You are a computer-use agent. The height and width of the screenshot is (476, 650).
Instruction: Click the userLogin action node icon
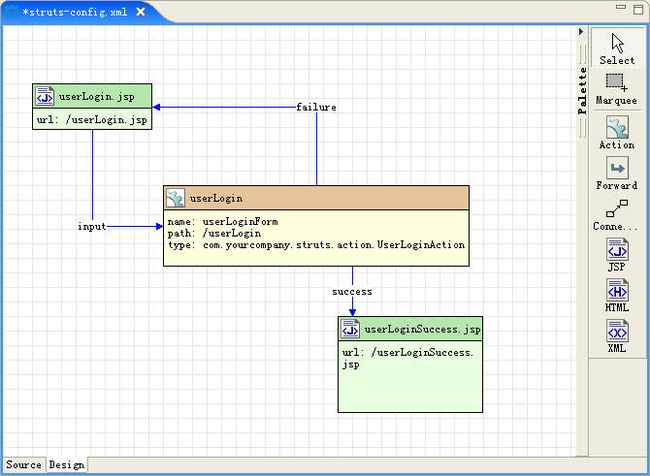pyautogui.click(x=175, y=198)
